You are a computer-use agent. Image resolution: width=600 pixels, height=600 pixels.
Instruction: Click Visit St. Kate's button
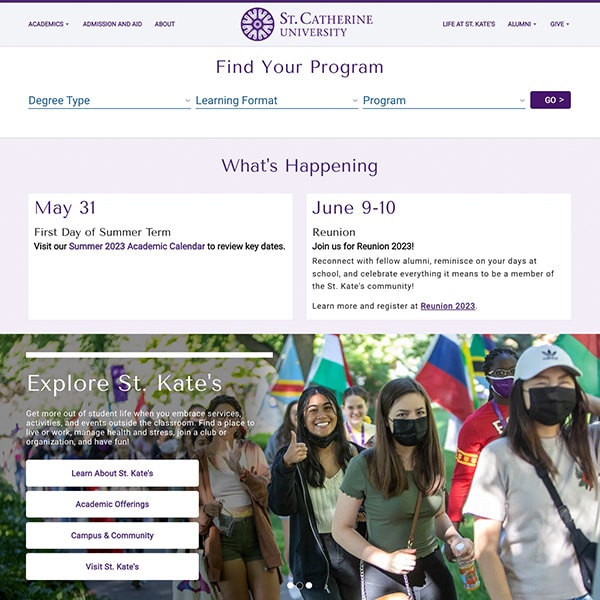pos(112,566)
